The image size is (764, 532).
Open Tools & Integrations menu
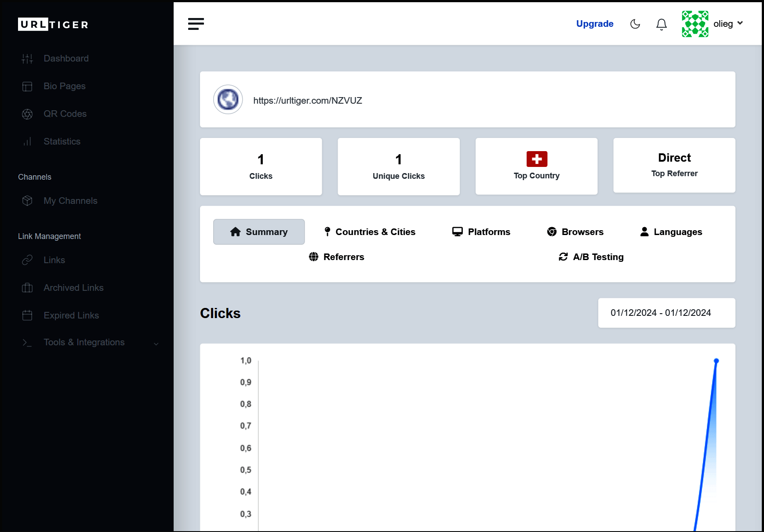tap(84, 342)
